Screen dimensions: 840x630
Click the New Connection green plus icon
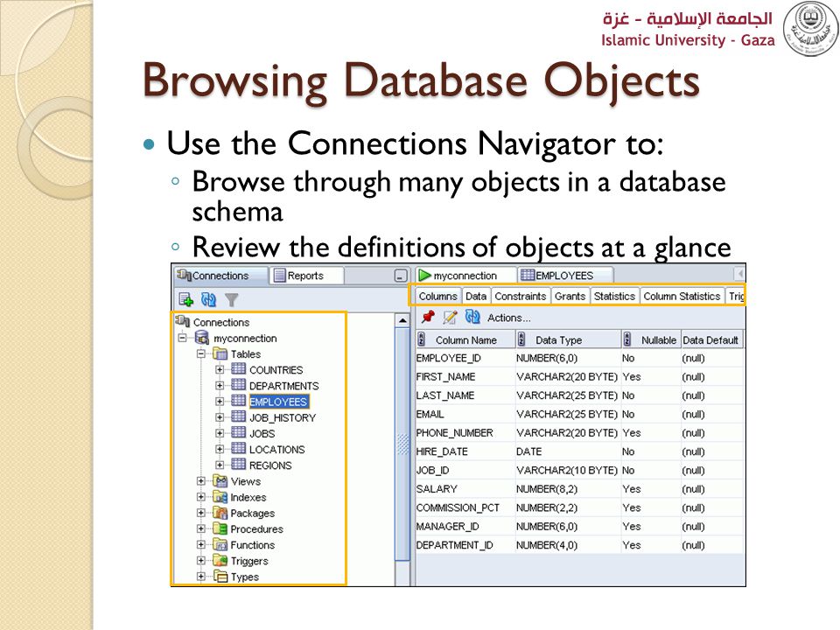[185, 299]
